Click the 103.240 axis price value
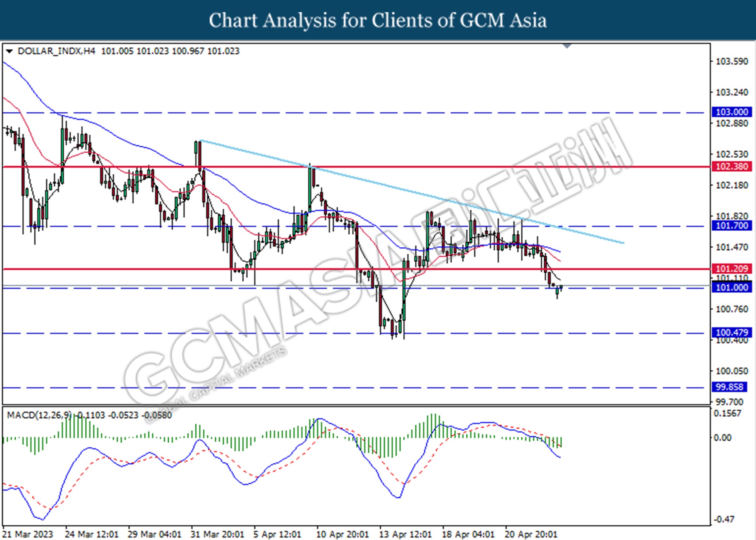Viewport: 756px width, 540px height. click(x=732, y=92)
